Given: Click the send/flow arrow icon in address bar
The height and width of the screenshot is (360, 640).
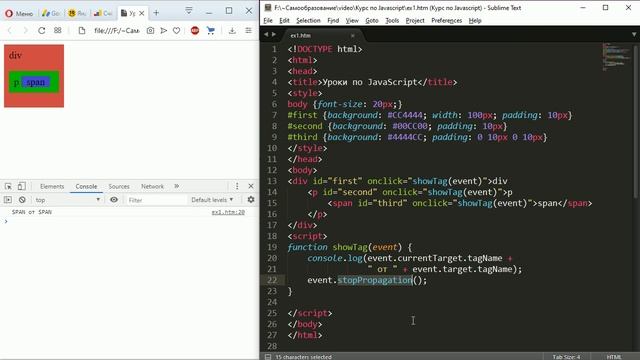Looking at the screenshot, I should [163, 31].
